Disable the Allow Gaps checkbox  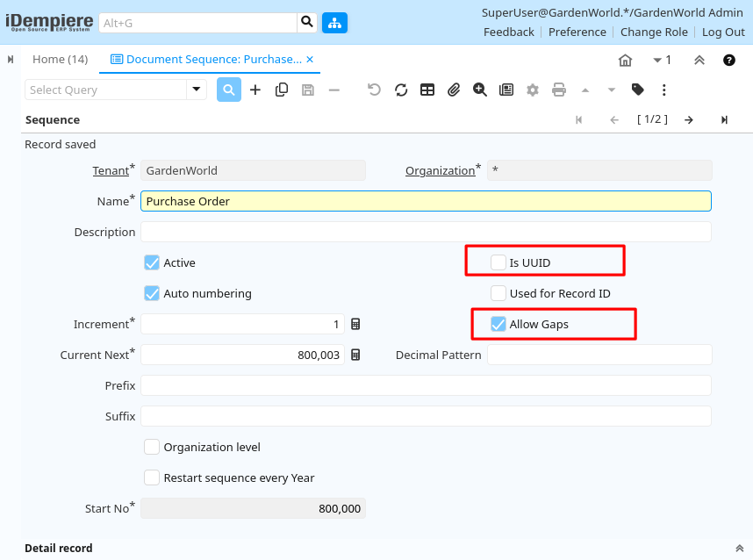[x=498, y=324]
